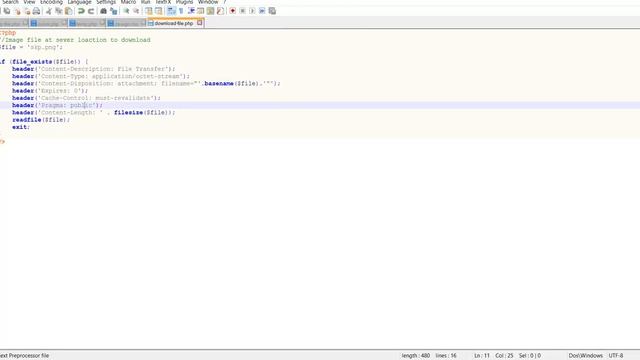Open the Replace toolbar icon
This screenshot has height=360, width=640.
[113, 11]
